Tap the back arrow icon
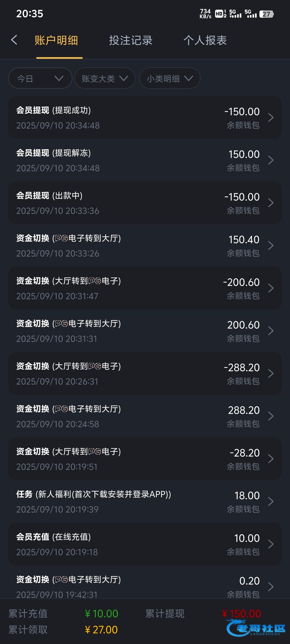The width and height of the screenshot is (290, 644). (x=14, y=40)
